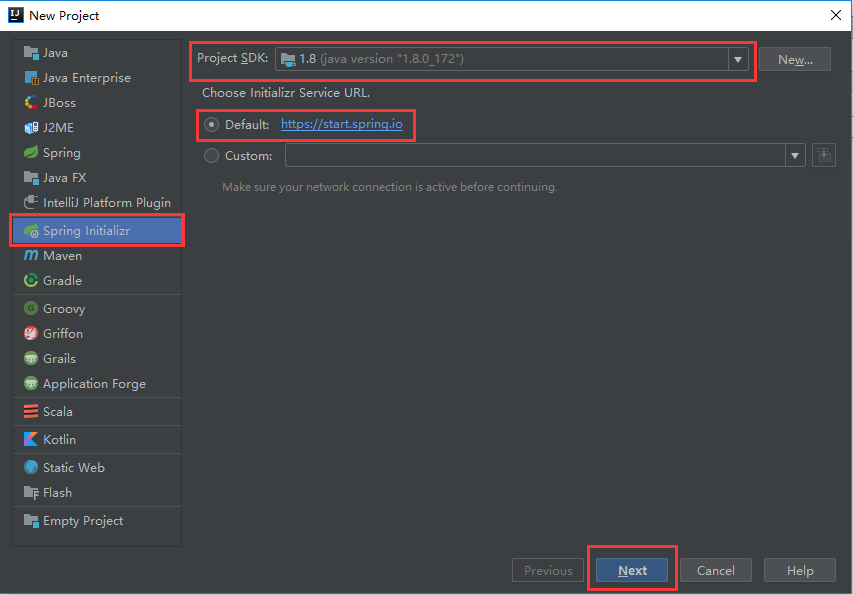
Task: Choose the Application Forge icon
Action: [31, 383]
